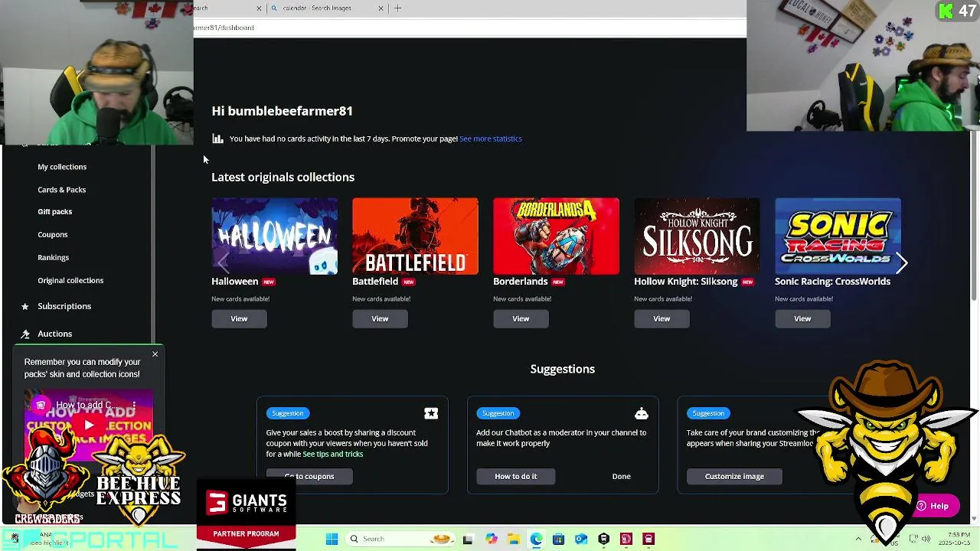Click the Subscriptions star icon
Viewport: 980px width, 551px height.
25,306
